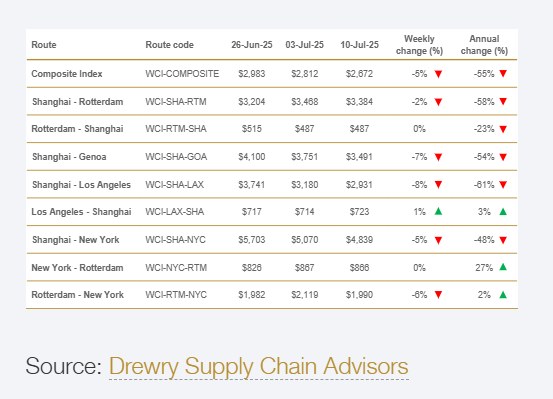Click the Route column header
Image resolution: width=553 pixels, height=399 pixels.
point(44,45)
